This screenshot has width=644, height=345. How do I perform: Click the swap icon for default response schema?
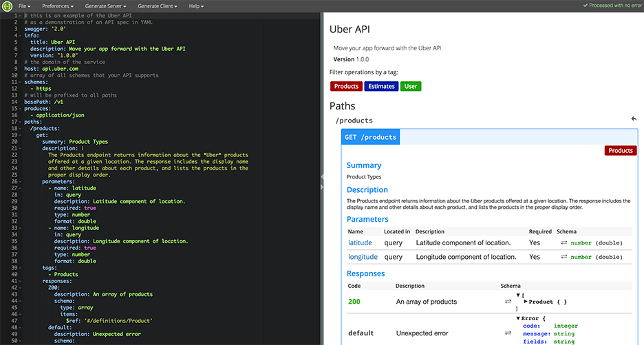tap(508, 333)
